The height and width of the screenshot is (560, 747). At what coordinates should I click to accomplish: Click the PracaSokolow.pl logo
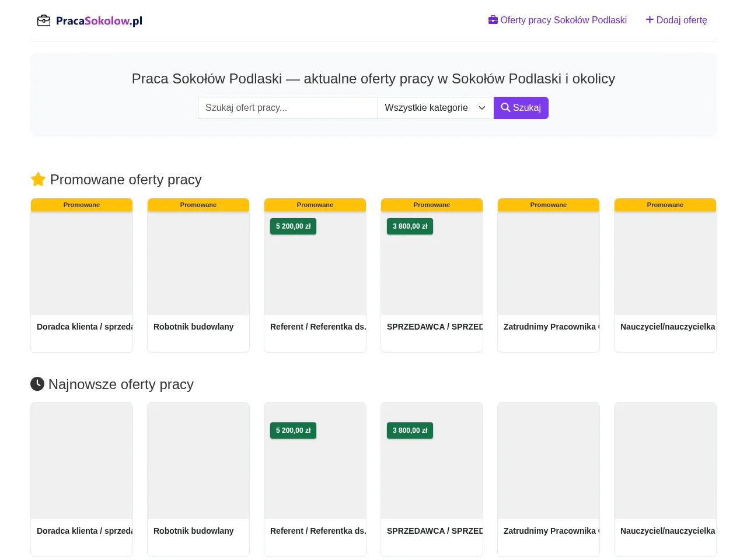[x=90, y=20]
